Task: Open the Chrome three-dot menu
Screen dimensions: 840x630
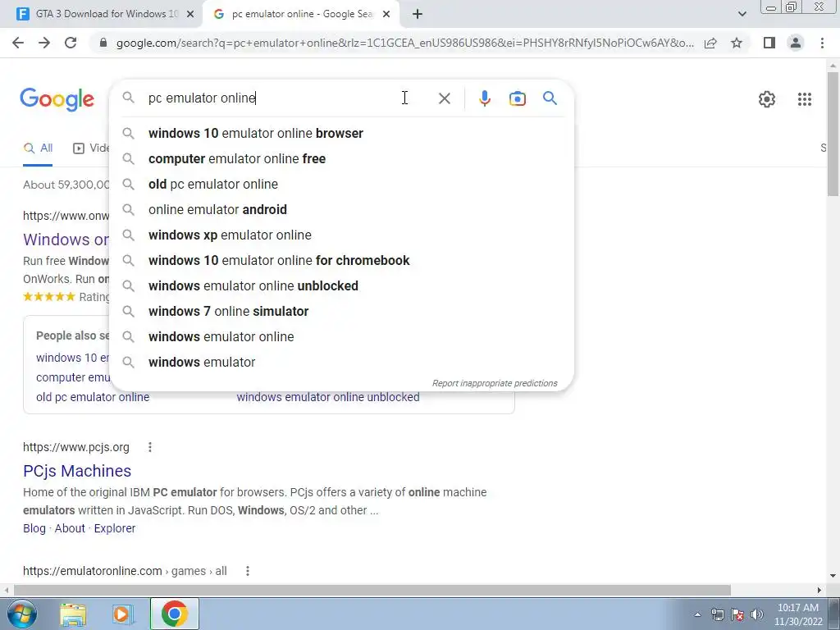Action: [822, 43]
